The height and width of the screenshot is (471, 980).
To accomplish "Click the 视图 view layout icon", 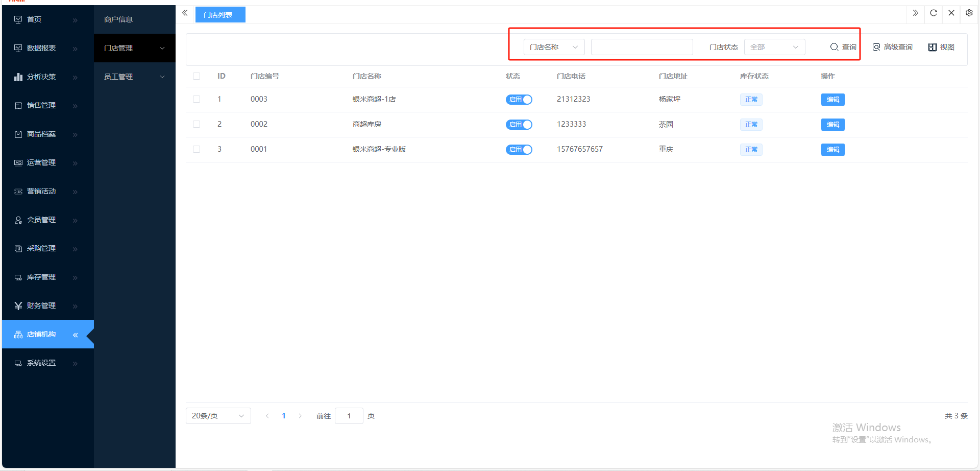I will click(x=932, y=47).
